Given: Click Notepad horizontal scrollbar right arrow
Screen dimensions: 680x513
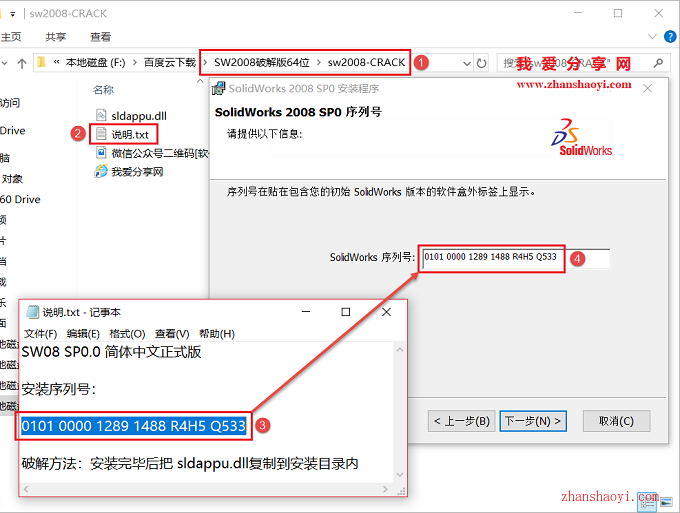Looking at the screenshot, I should pos(385,489).
